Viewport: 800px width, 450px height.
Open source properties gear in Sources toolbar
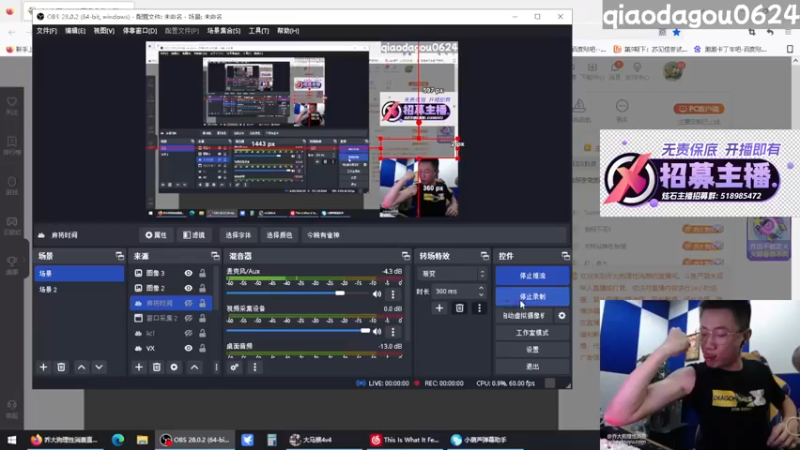tap(174, 367)
